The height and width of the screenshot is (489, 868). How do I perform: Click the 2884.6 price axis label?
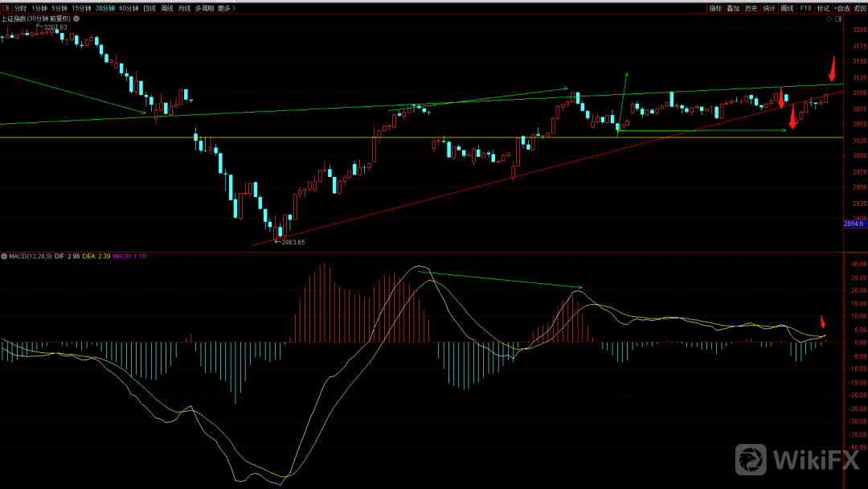(x=854, y=224)
